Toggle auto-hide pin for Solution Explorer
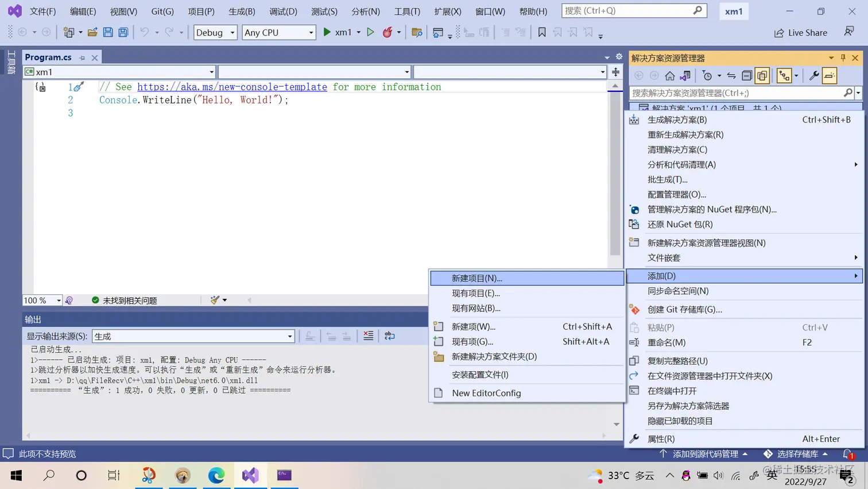Viewport: 868px width, 489px height. 843,58
